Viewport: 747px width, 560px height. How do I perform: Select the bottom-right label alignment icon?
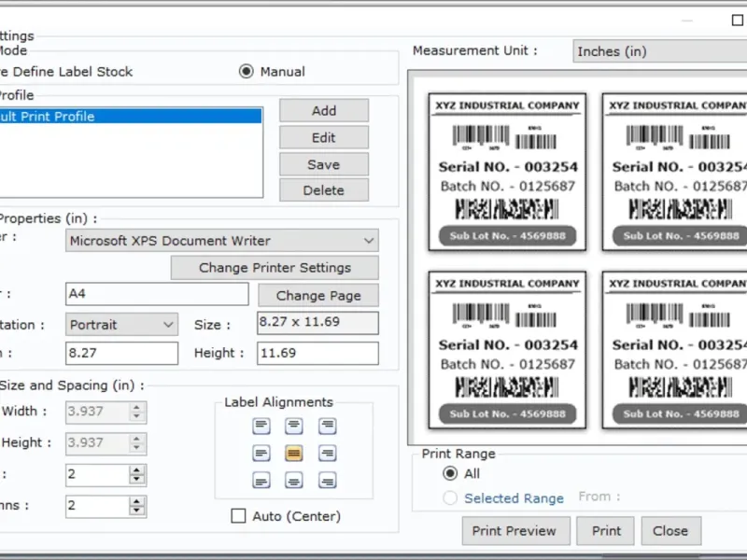point(327,481)
